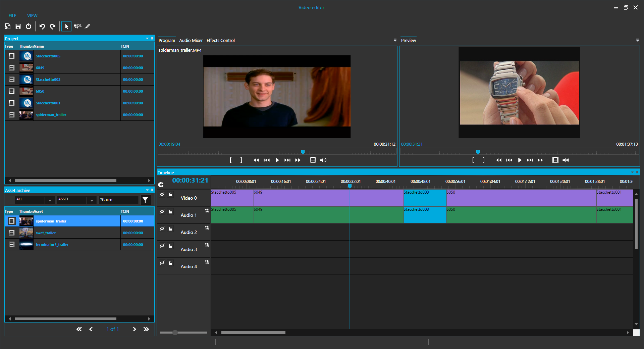Play the Program monitor video
Screen dimensions: 644x349
277,160
